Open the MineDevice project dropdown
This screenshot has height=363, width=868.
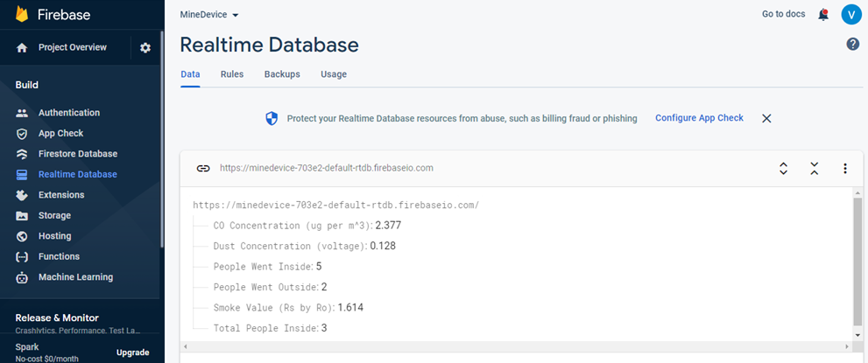pos(209,15)
